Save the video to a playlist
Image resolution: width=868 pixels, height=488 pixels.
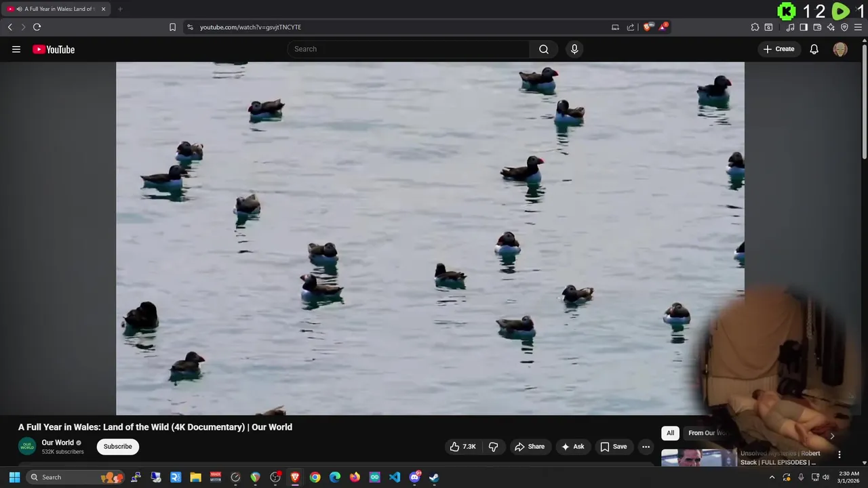click(x=613, y=447)
